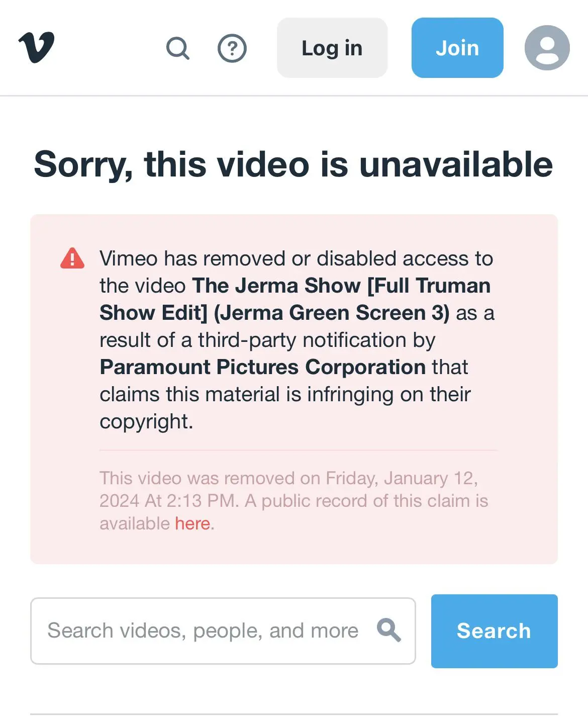Focus the 'Search videos, people, and more' field
Image resolution: width=588 pixels, height=716 pixels.
coord(223,631)
